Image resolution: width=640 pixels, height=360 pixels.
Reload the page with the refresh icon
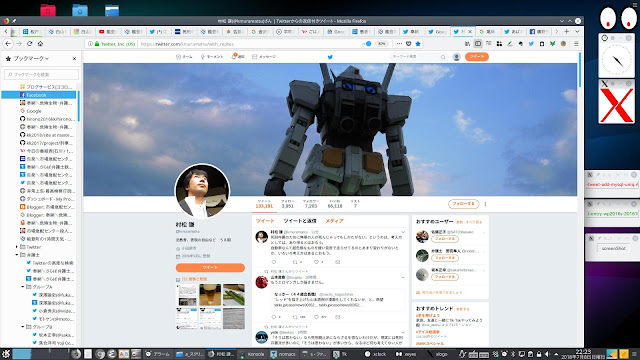30,44
